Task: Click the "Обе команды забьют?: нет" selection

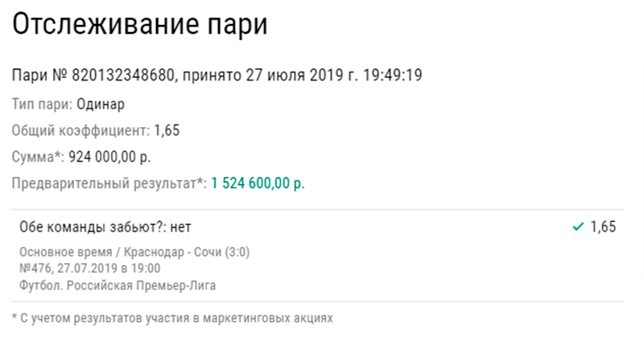Action: [x=105, y=228]
